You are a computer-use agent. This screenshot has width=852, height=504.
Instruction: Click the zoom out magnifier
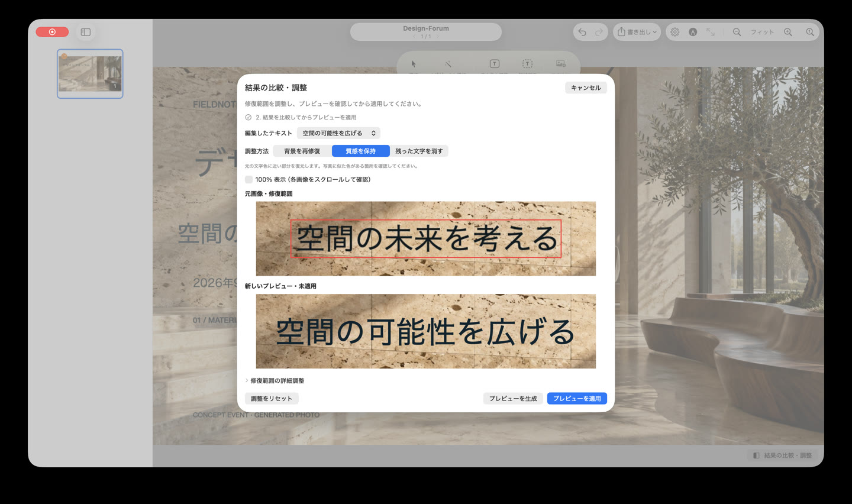737,32
